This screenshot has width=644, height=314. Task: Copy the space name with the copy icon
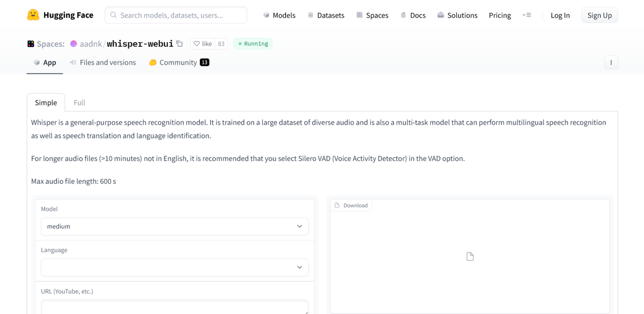click(179, 43)
